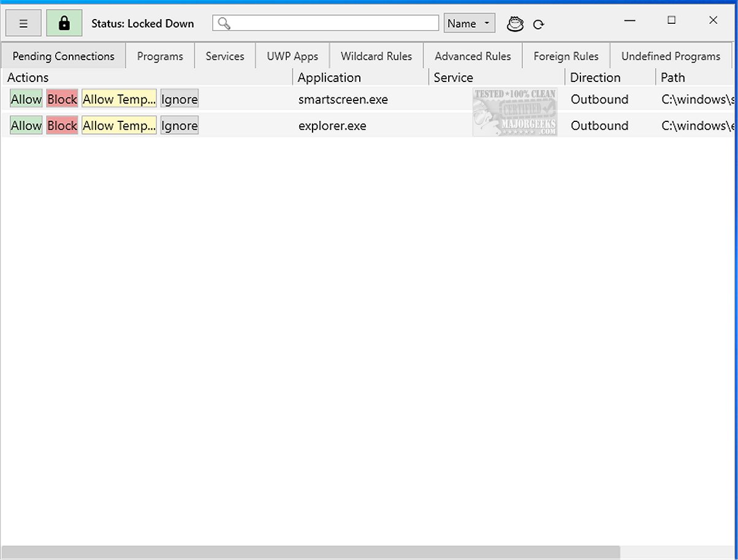The height and width of the screenshot is (560, 738).
Task: Ignore the explorer.exe request
Action: 180,126
